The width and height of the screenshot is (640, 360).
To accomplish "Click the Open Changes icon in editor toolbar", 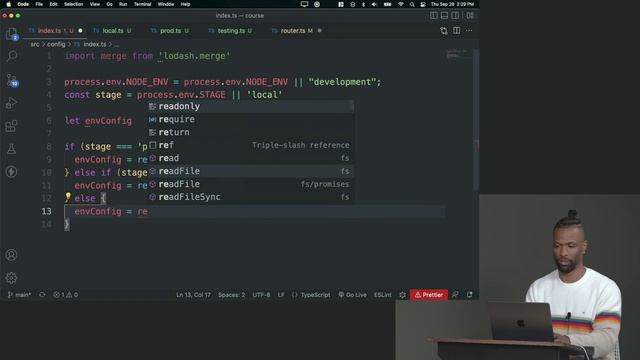I will click(444, 31).
